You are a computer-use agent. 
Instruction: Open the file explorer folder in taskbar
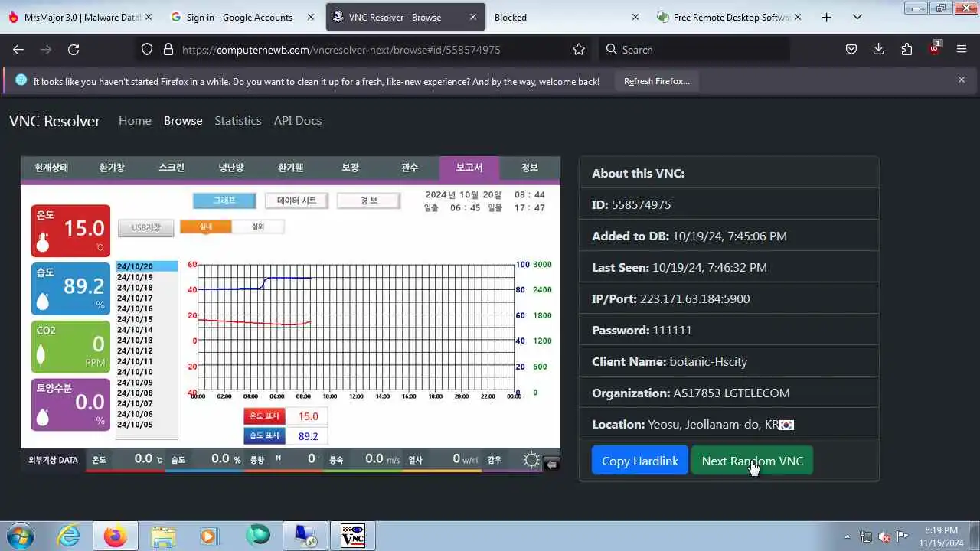tap(163, 536)
